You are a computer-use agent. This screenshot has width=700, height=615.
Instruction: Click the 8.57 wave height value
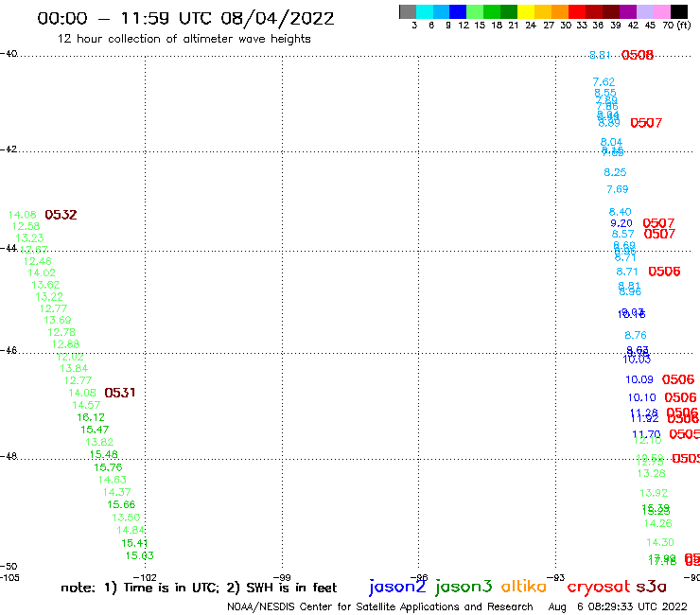pos(622,234)
